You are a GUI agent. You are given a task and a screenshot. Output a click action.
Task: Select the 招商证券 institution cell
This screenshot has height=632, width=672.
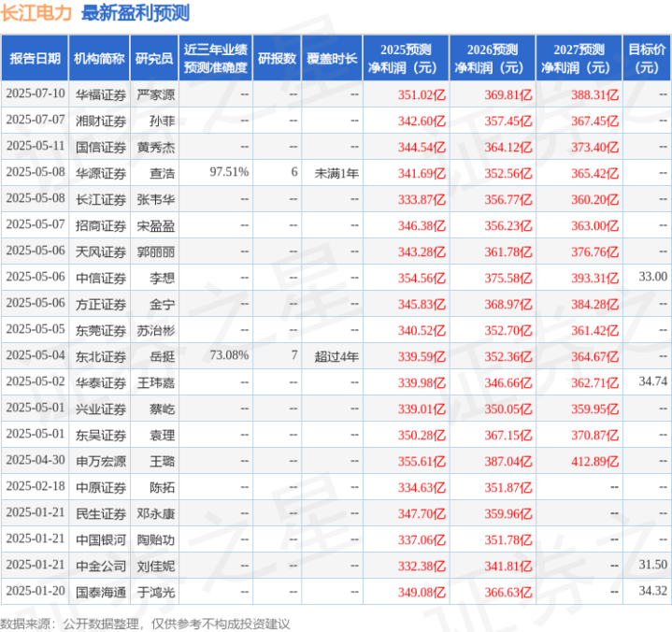coord(101,225)
